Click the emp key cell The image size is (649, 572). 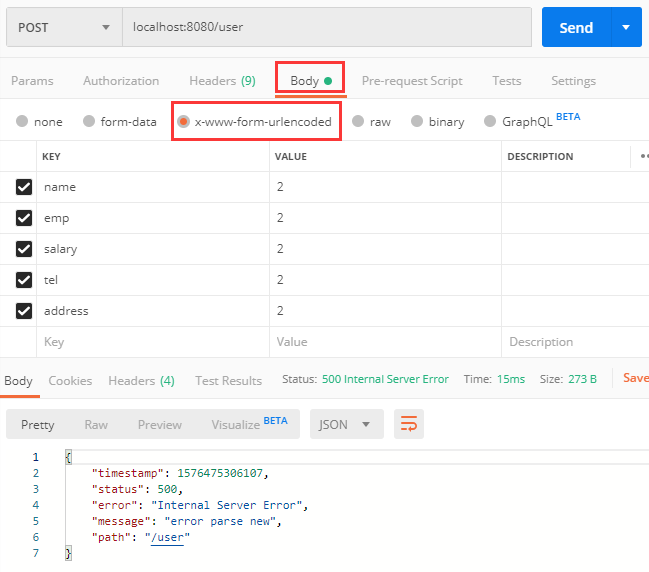click(153, 218)
